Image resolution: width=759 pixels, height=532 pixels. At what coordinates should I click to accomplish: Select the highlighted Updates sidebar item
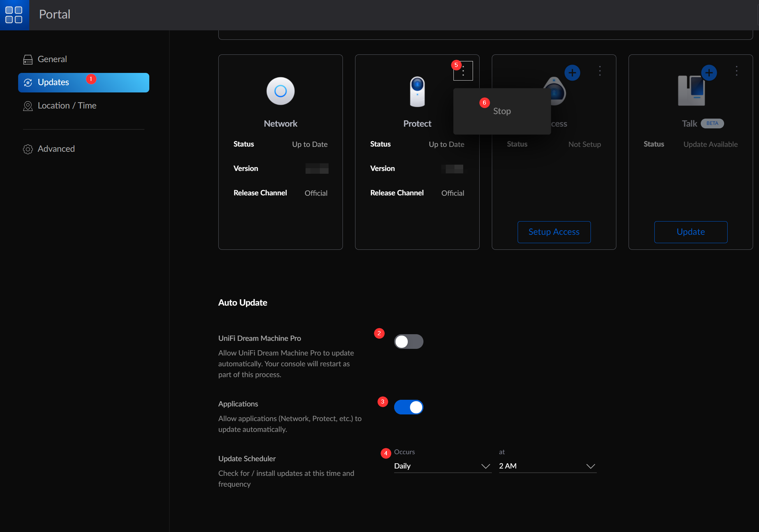(83, 83)
